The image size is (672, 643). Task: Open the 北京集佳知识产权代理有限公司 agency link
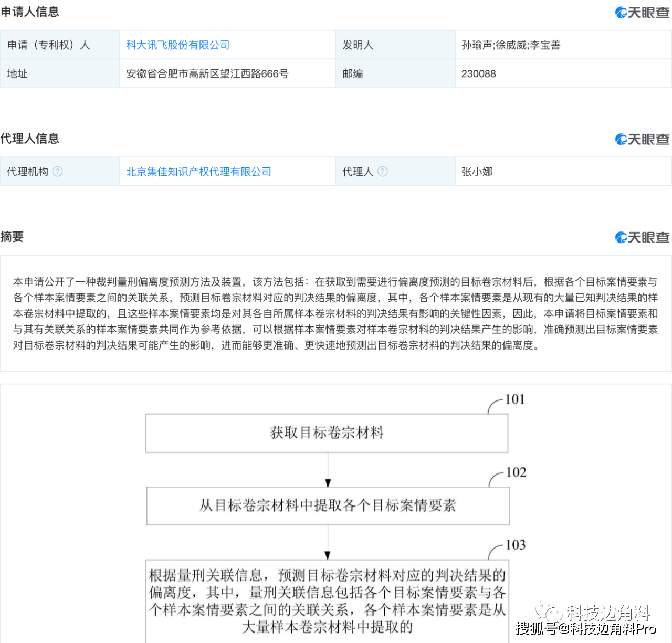tap(198, 172)
